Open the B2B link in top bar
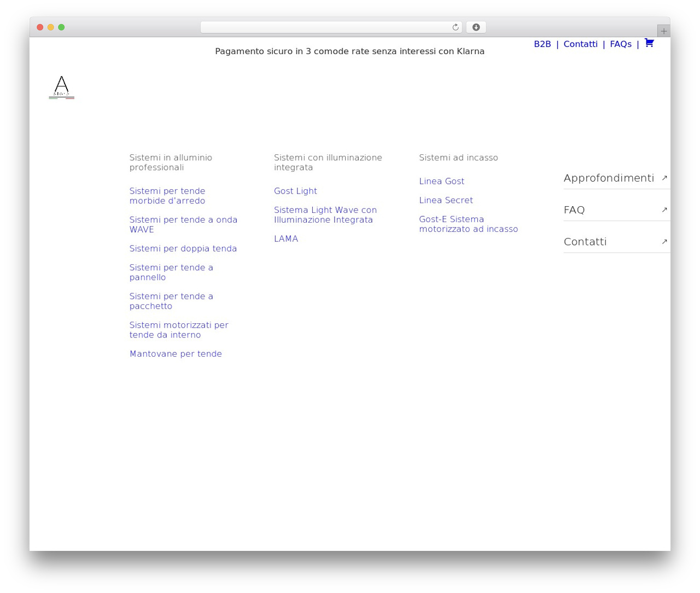Screen dimensions: 700x593 click(x=542, y=44)
